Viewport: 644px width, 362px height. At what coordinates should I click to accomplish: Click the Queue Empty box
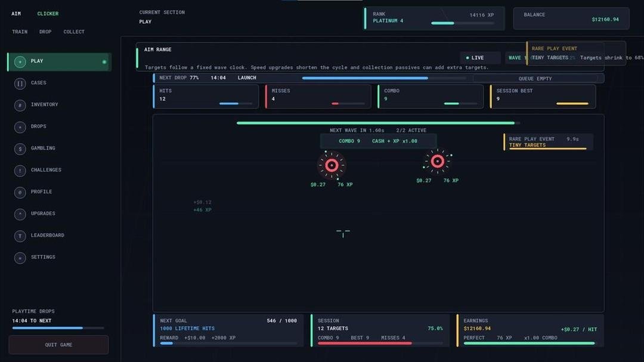click(535, 79)
